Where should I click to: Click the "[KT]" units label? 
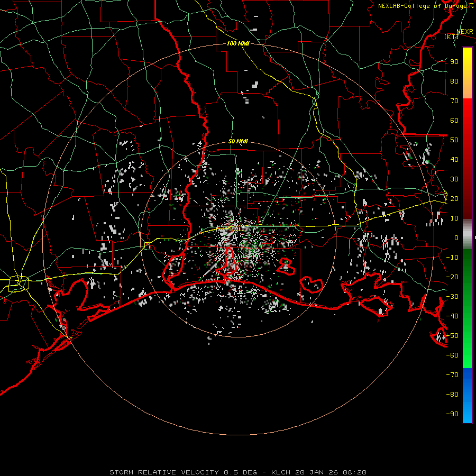coord(452,37)
